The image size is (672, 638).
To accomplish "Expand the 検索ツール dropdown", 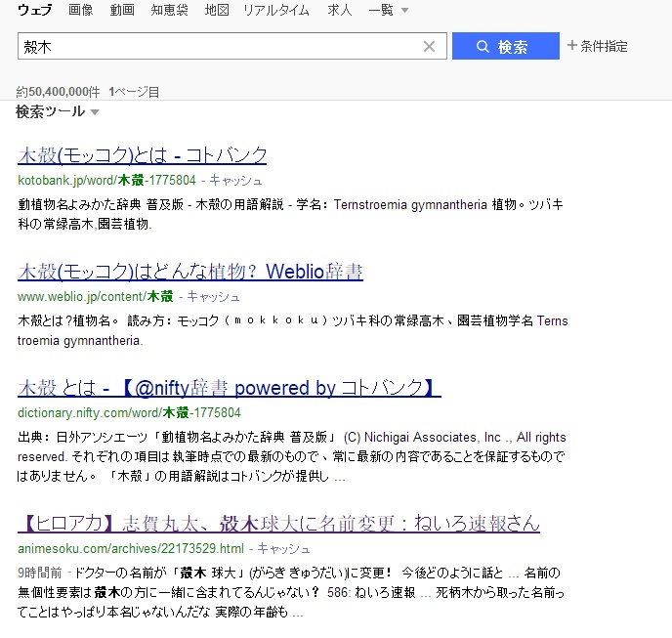I will coord(58,112).
